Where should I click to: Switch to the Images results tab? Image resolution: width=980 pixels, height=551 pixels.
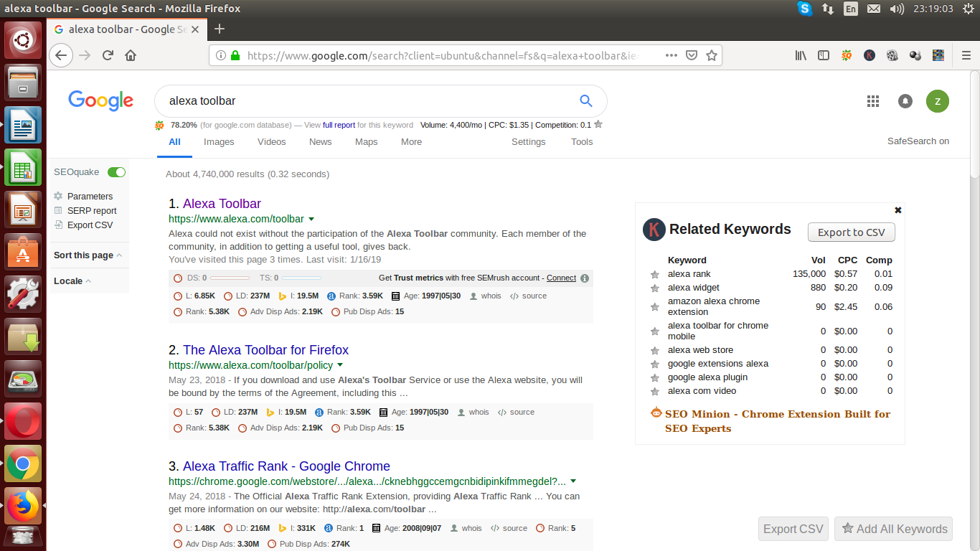[219, 142]
